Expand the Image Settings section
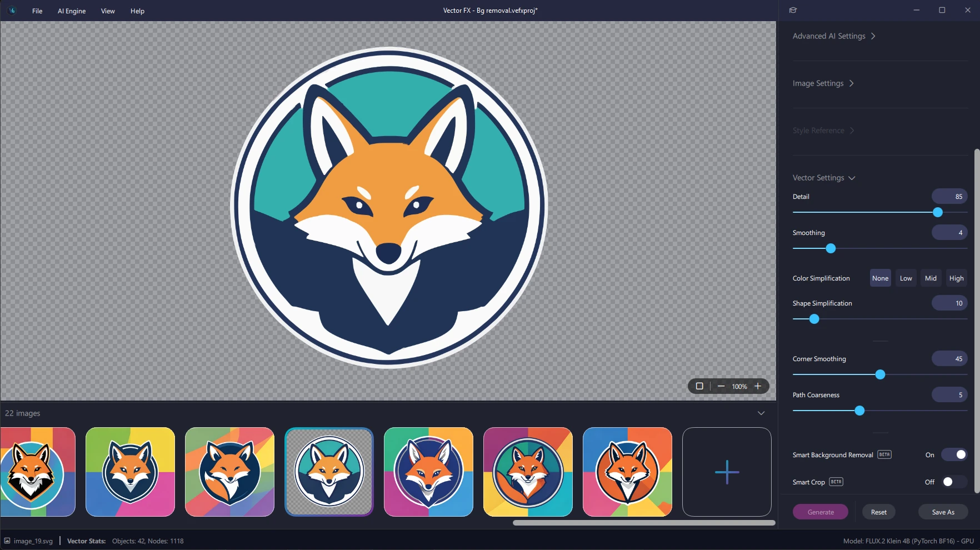The width and height of the screenshot is (980, 550). coord(823,83)
